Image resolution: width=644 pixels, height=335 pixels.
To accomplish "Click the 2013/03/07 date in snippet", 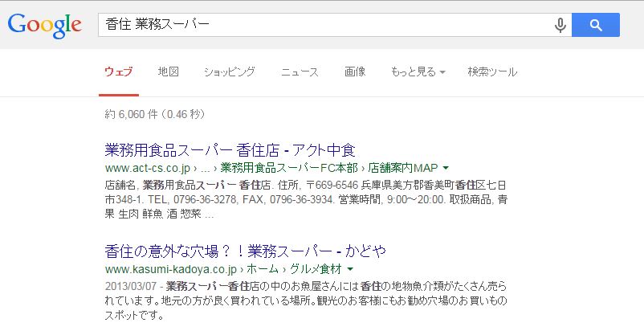I will (x=131, y=286).
